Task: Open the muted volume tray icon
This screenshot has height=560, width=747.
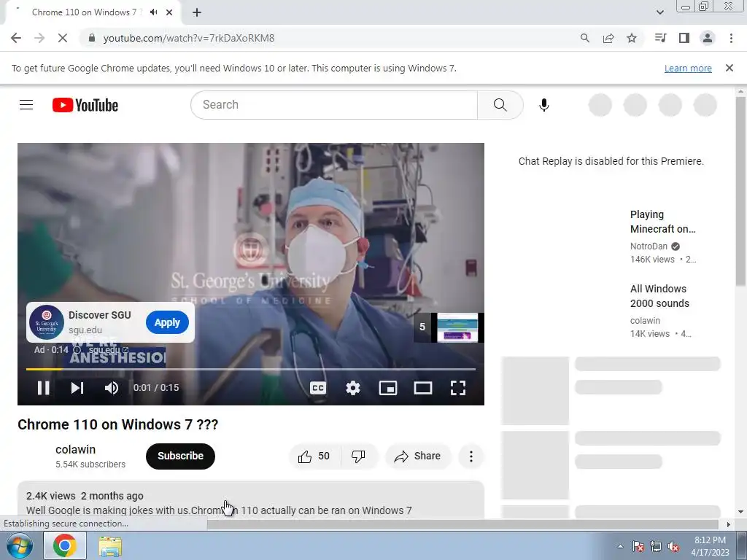Action: coord(673,546)
